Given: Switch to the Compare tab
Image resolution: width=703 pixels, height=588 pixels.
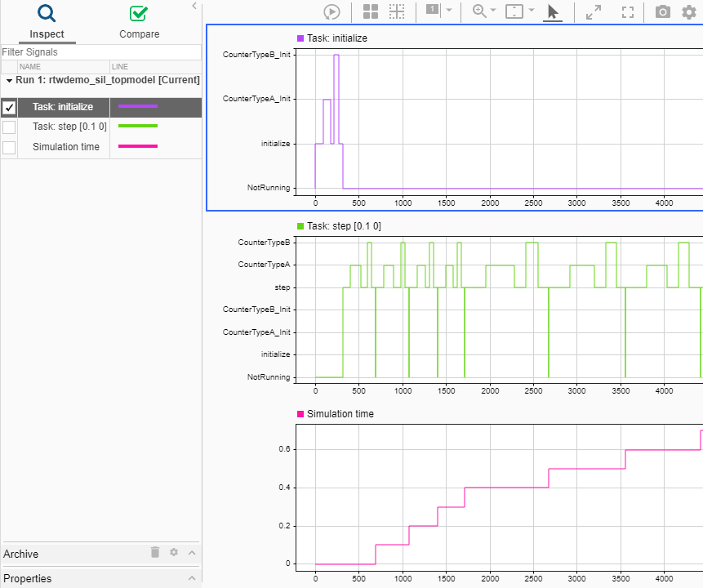Looking at the screenshot, I should (139, 22).
